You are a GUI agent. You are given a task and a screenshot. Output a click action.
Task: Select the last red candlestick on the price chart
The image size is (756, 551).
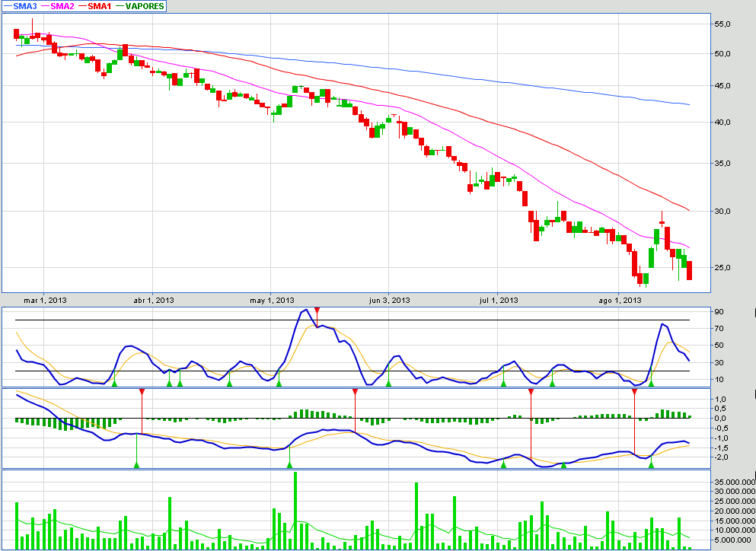[x=690, y=270]
